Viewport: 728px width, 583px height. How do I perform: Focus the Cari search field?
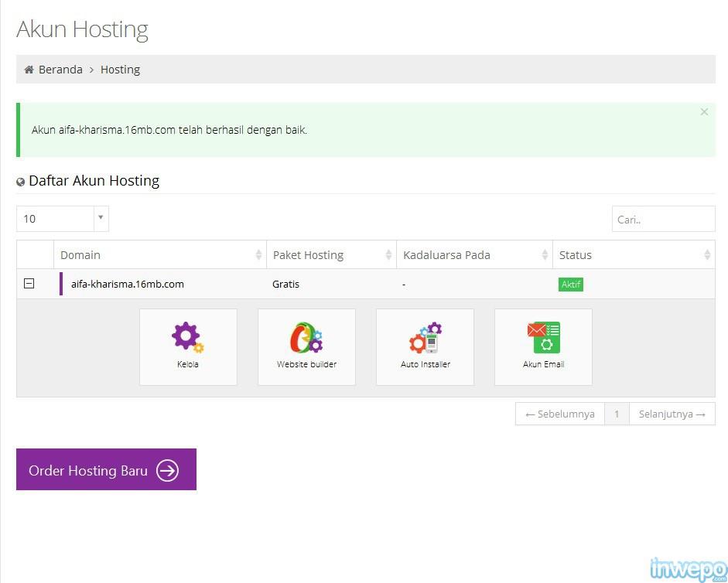pyautogui.click(x=663, y=219)
